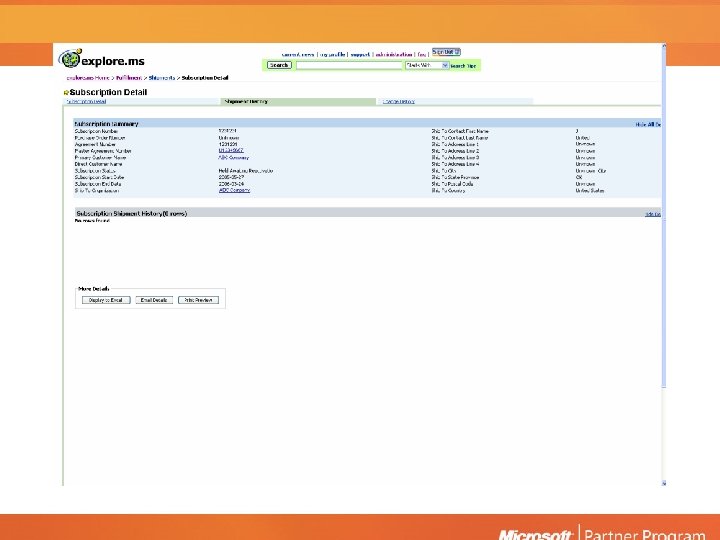This screenshot has width=720, height=540.
Task: Open the administration link in top navigation
Action: click(x=394, y=55)
